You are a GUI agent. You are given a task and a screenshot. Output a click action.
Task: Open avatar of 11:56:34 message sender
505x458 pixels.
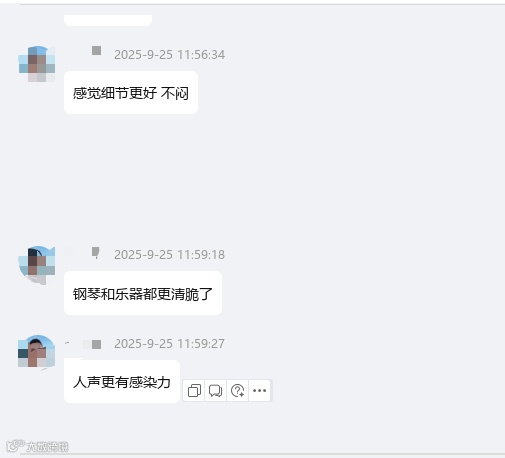coord(37,64)
